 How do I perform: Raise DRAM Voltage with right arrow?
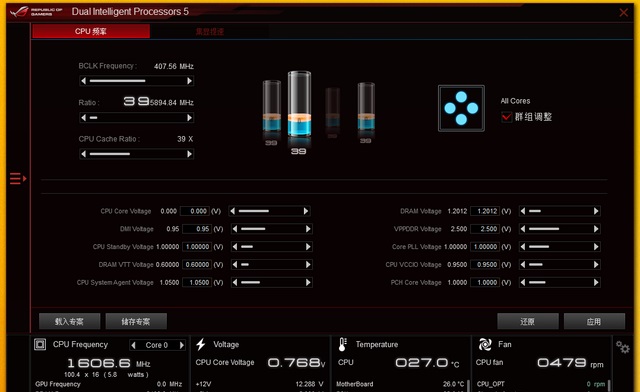pyautogui.click(x=596, y=211)
